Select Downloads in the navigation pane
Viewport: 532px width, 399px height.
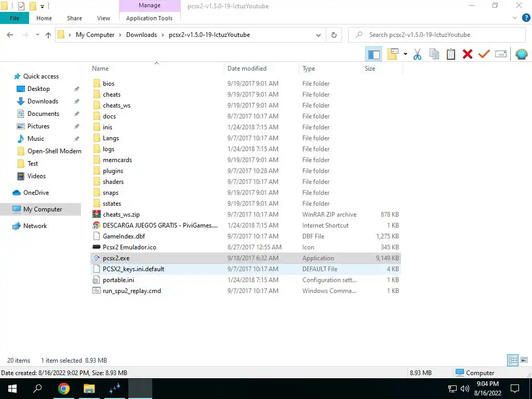point(43,101)
